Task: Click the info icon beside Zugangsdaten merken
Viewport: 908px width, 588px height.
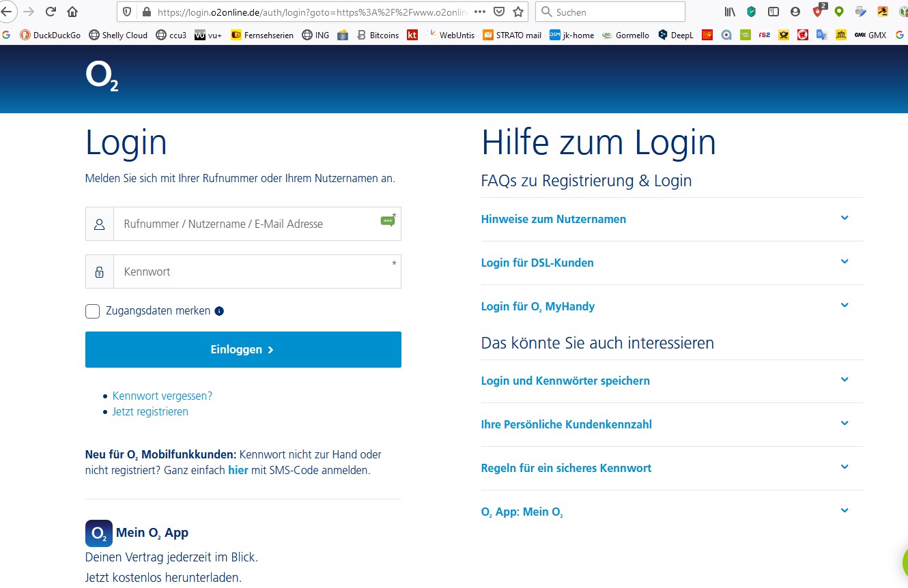Action: 218,310
